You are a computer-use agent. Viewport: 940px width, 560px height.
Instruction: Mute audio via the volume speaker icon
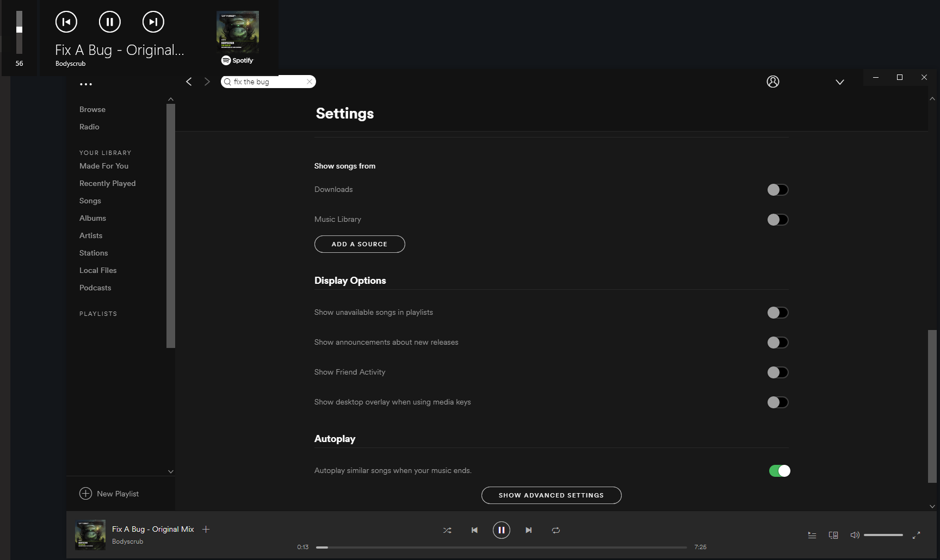(x=855, y=535)
